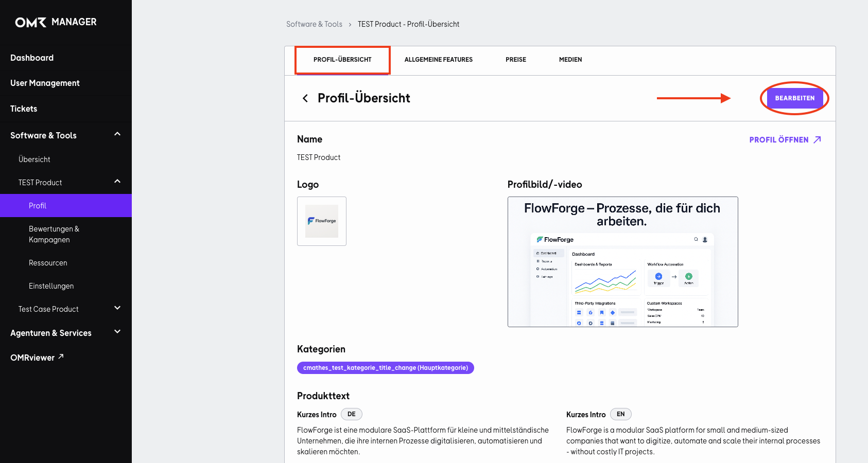Click the OMR Manager logo
This screenshot has height=463, width=868.
tap(56, 22)
